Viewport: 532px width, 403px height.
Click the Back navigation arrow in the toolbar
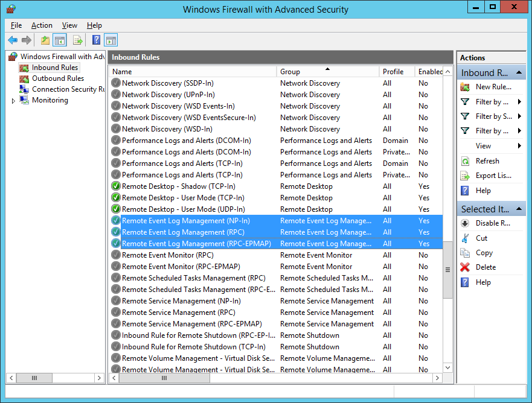[x=12, y=40]
